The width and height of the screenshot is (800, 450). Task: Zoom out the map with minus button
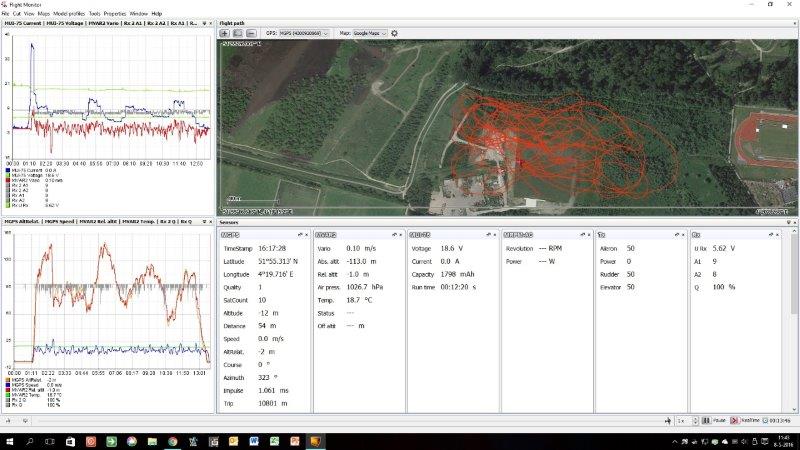click(251, 33)
